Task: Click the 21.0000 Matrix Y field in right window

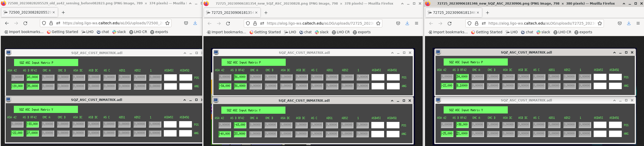Action: (x=462, y=133)
